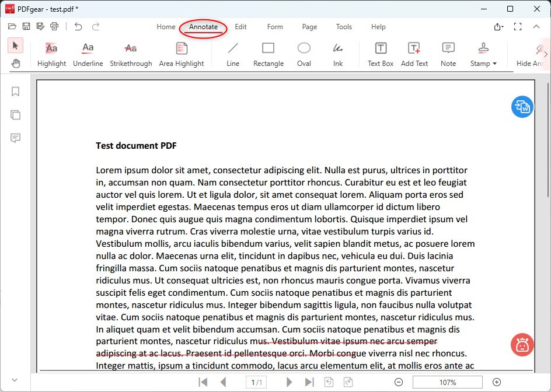Select the Highlight annotation tool

point(51,54)
